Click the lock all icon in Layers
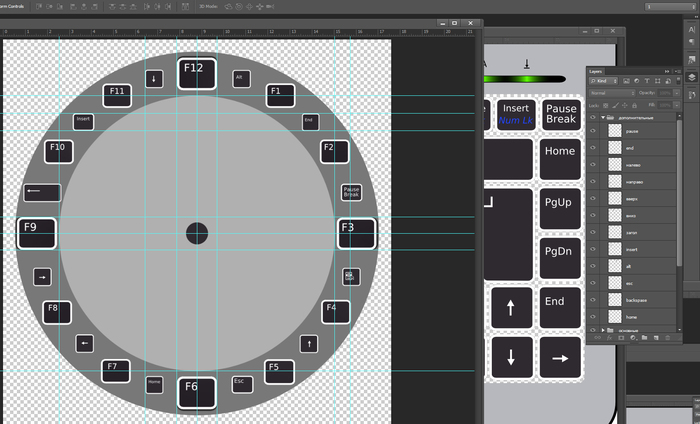Image resolution: width=700 pixels, height=424 pixels. click(x=636, y=105)
